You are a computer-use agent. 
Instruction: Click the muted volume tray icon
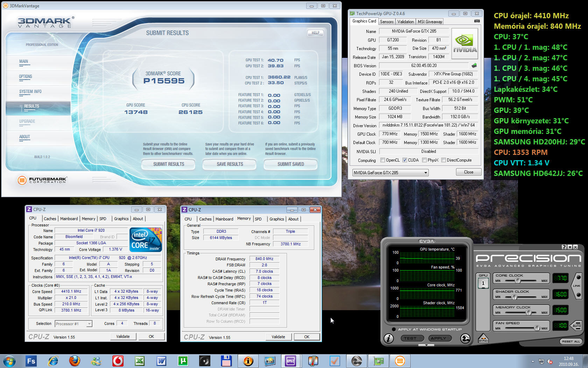pos(550,361)
